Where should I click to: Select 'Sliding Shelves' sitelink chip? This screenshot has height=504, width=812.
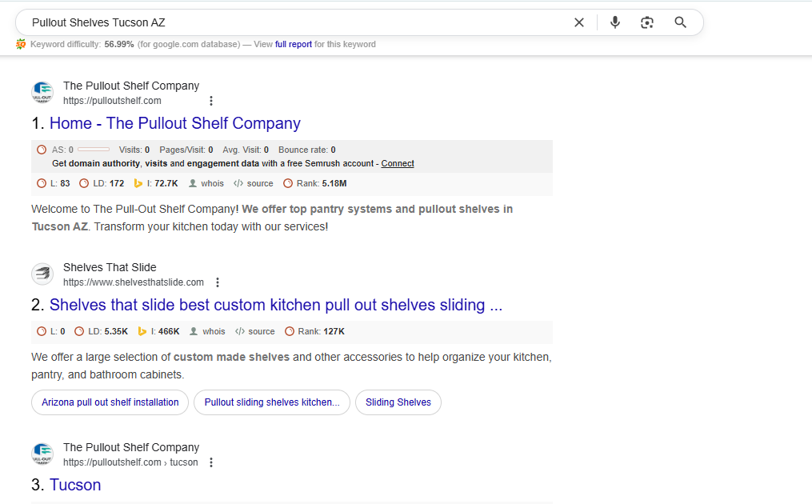pyautogui.click(x=398, y=402)
